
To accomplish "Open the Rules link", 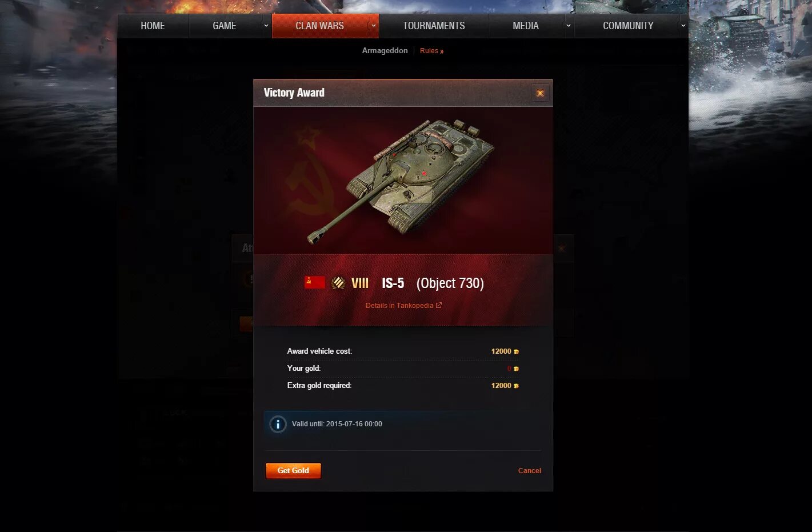I will 431,51.
